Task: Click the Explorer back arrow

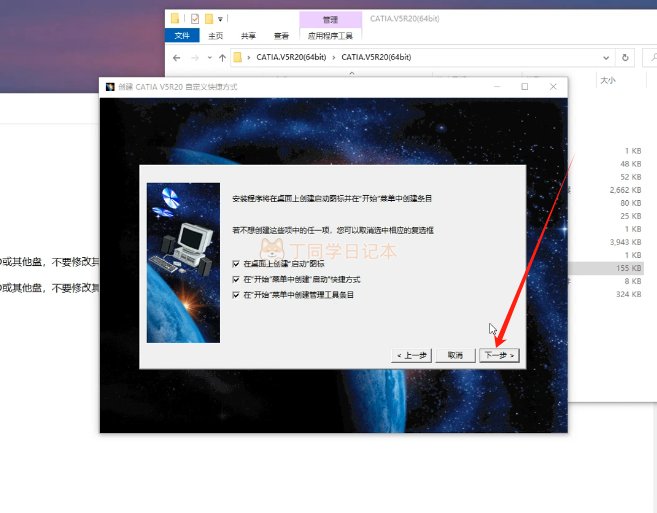Action: (x=177, y=57)
